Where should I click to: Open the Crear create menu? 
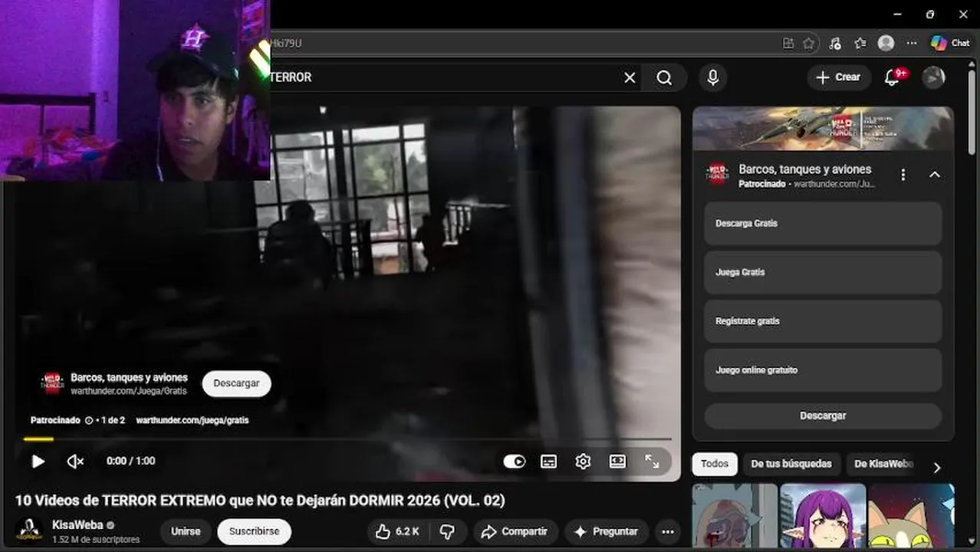click(x=839, y=77)
